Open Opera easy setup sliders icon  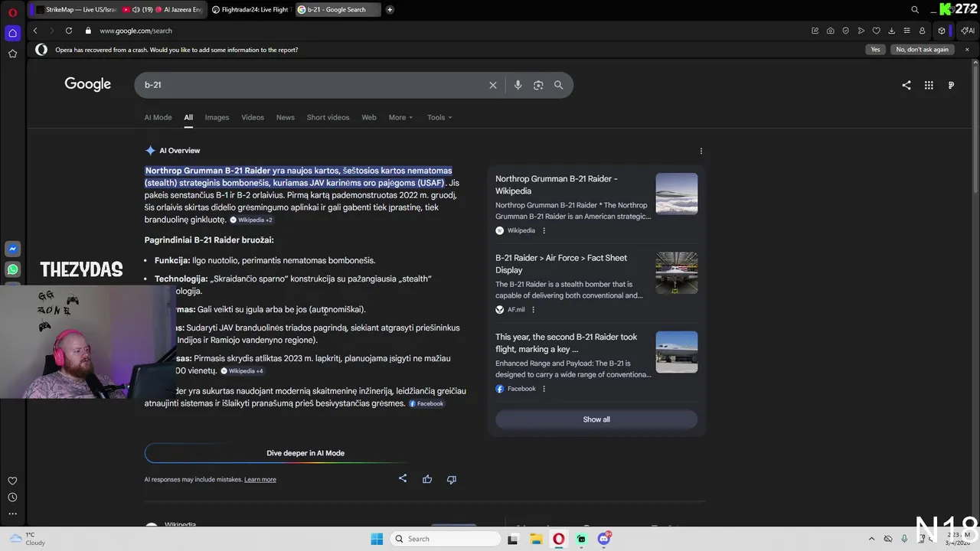[x=906, y=31]
